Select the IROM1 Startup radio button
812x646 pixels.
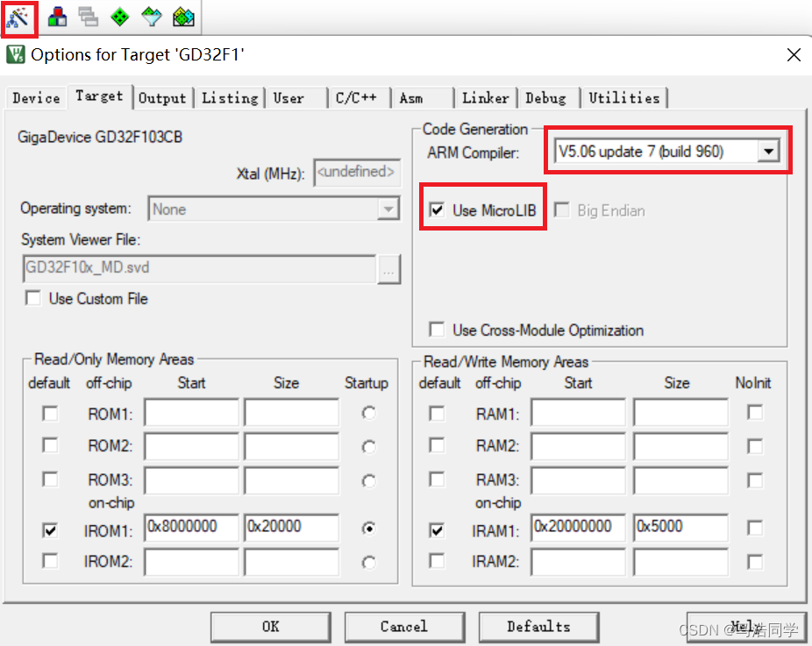pyautogui.click(x=368, y=529)
